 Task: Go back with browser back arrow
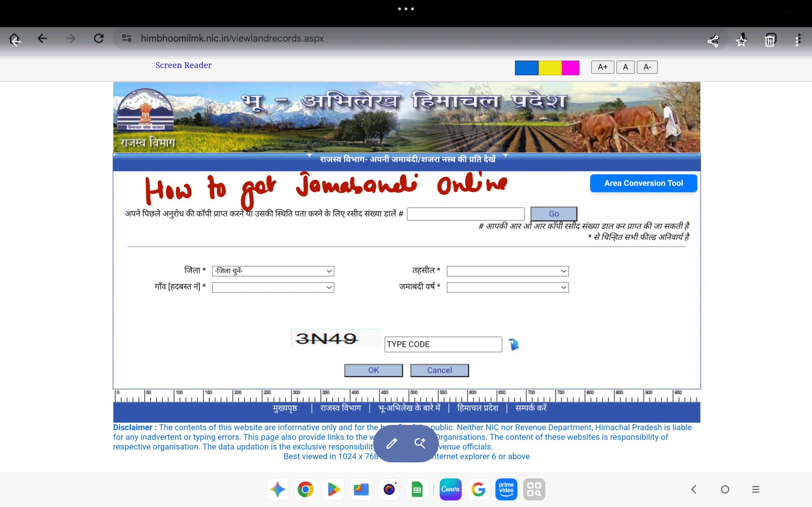42,39
